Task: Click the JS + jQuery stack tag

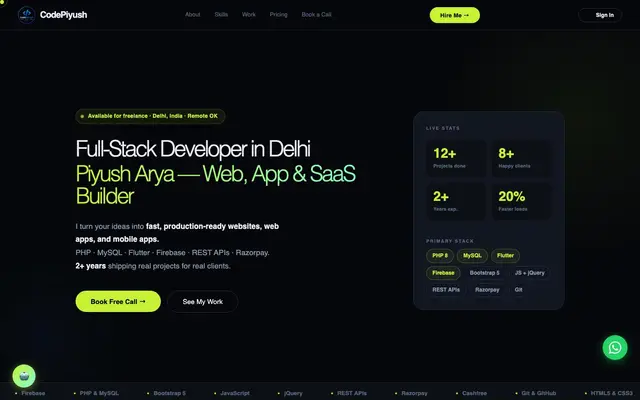Action: [x=529, y=273]
